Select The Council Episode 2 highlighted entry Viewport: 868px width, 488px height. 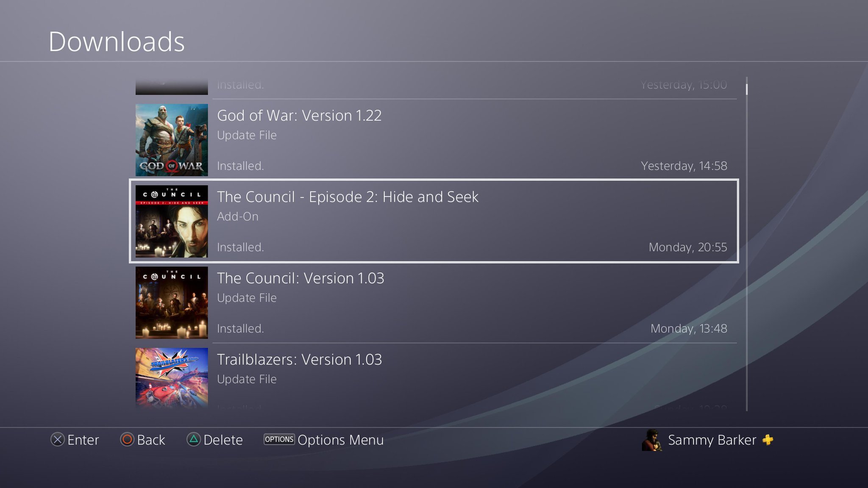tap(434, 221)
